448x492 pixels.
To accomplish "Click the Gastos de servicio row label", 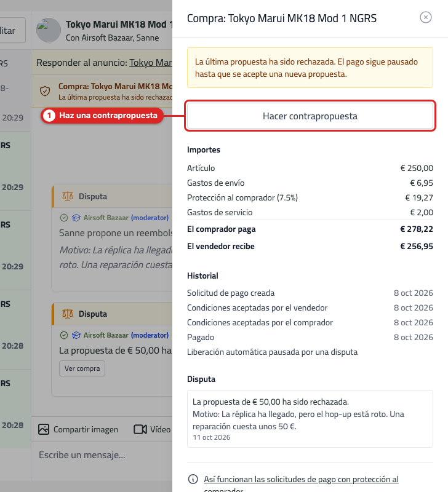I will tap(220, 212).
